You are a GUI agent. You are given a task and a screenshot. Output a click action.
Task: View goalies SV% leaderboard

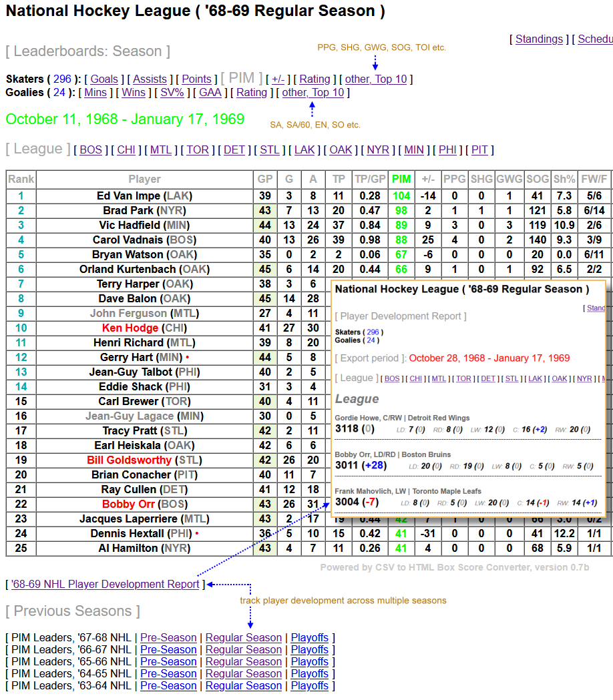[172, 93]
